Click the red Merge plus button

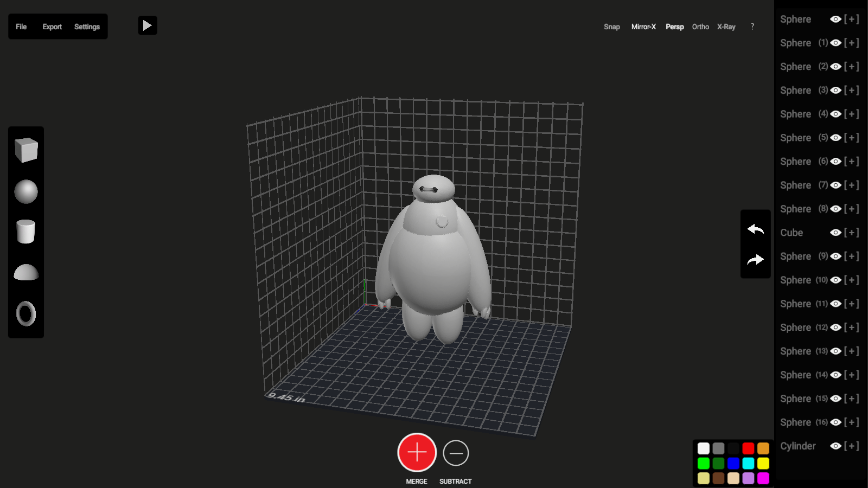click(417, 452)
